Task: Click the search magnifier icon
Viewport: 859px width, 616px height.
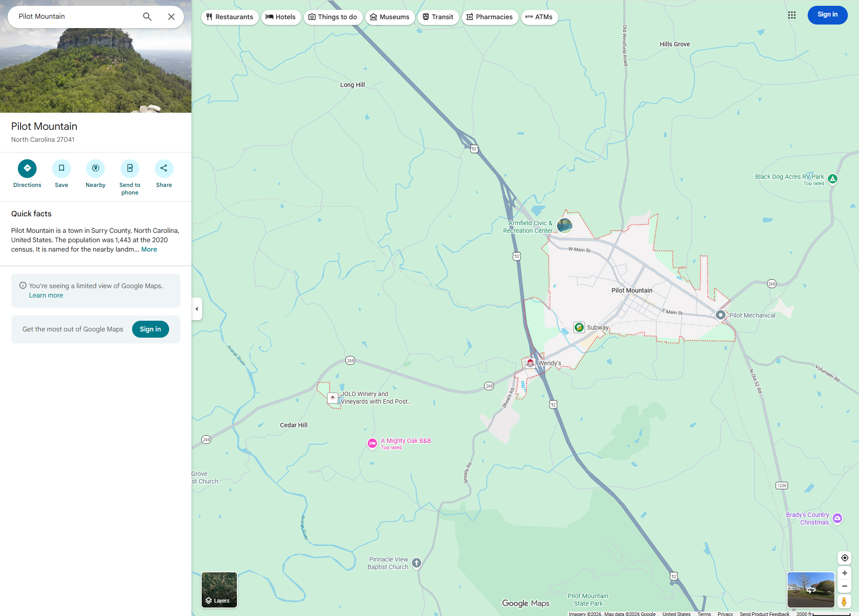Action: [147, 17]
